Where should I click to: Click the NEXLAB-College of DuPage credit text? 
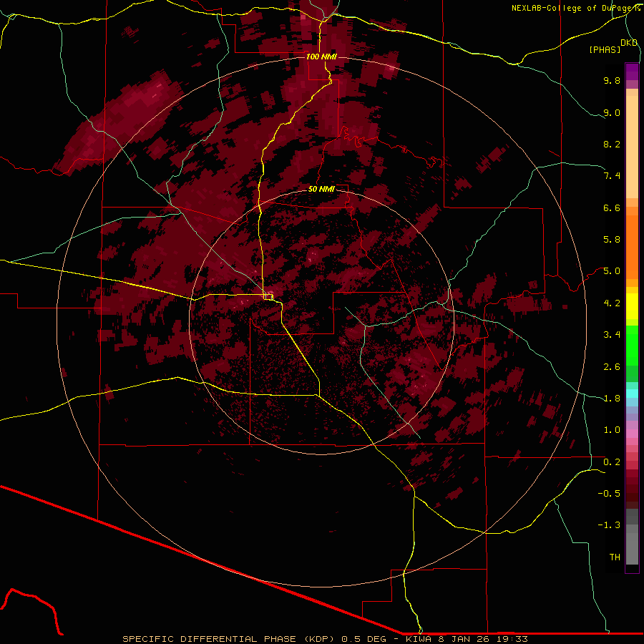click(575, 8)
